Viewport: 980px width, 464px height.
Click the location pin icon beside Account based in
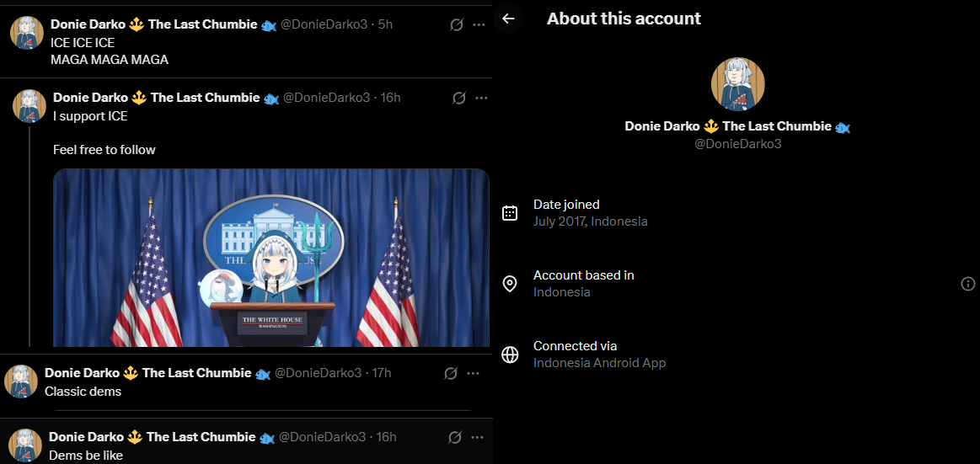[510, 284]
